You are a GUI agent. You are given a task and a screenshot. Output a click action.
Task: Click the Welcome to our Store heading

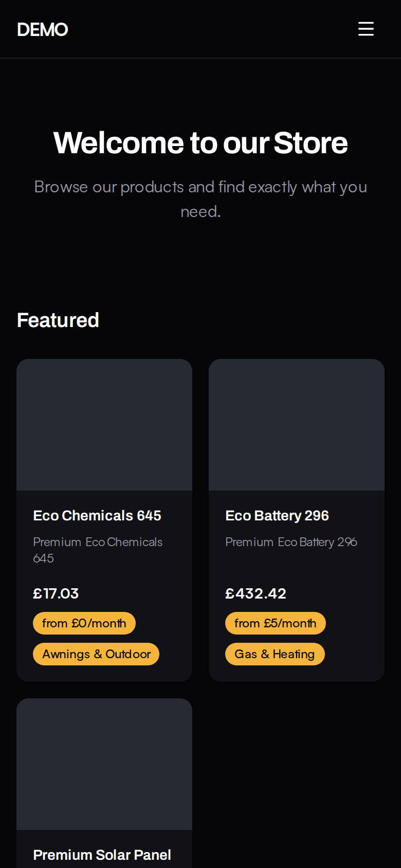tap(200, 142)
